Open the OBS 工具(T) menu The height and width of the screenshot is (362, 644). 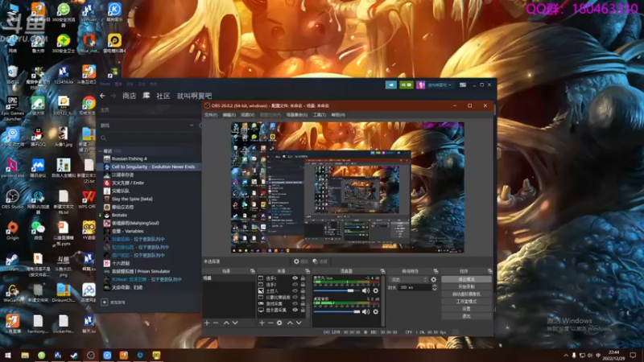(319, 115)
